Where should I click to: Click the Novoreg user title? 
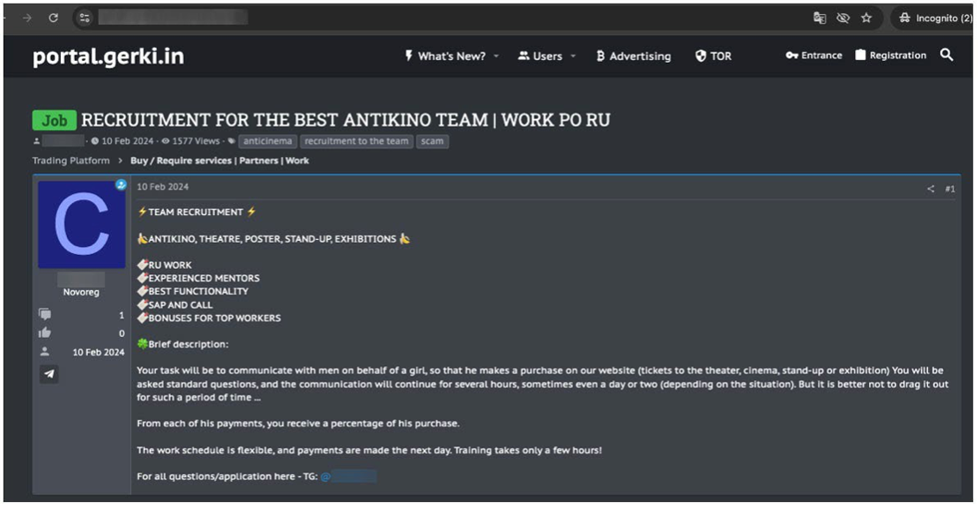pyautogui.click(x=81, y=292)
